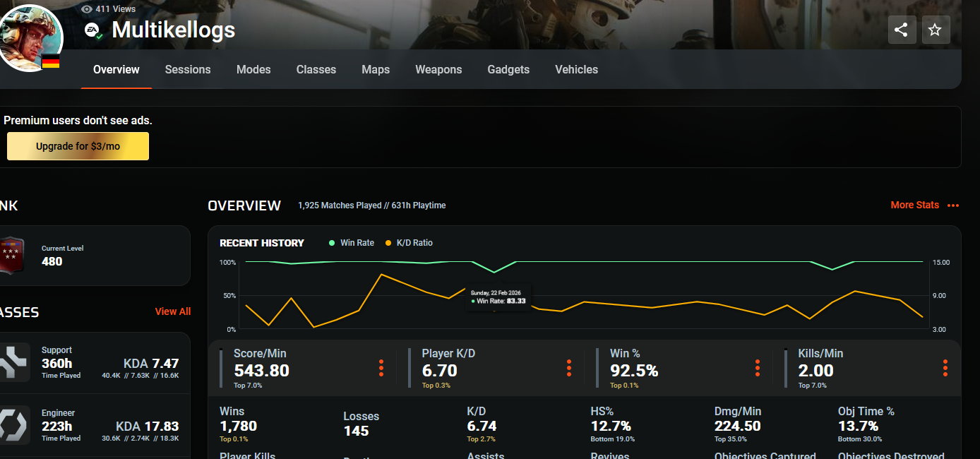The image size is (980, 459).
Task: Open the three-dot menu for Player K/D
Action: point(569,368)
